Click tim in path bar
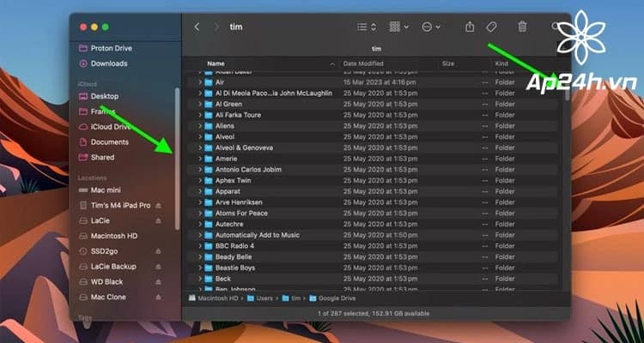The width and height of the screenshot is (644, 343). click(x=291, y=298)
